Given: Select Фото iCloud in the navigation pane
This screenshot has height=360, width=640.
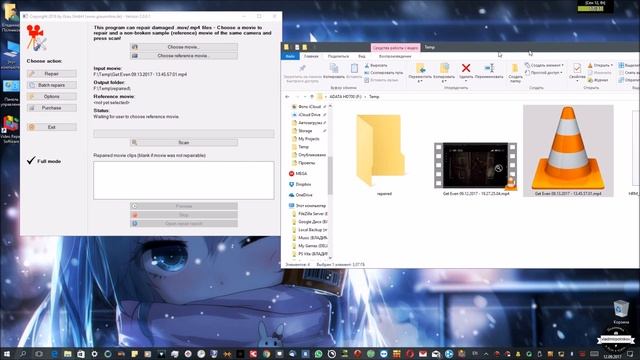Looking at the screenshot, I should tap(309, 107).
